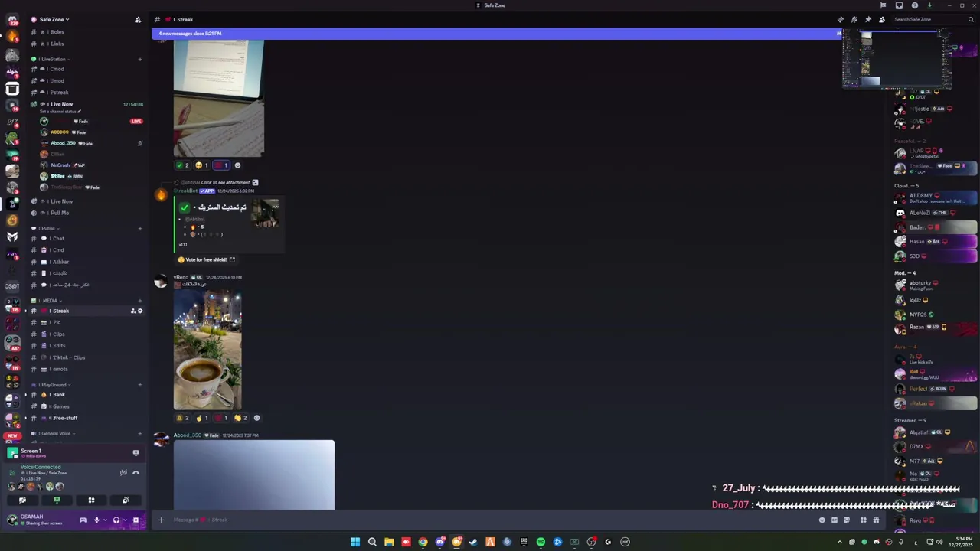
Task: Collapse the Playground category
Action: (x=52, y=385)
